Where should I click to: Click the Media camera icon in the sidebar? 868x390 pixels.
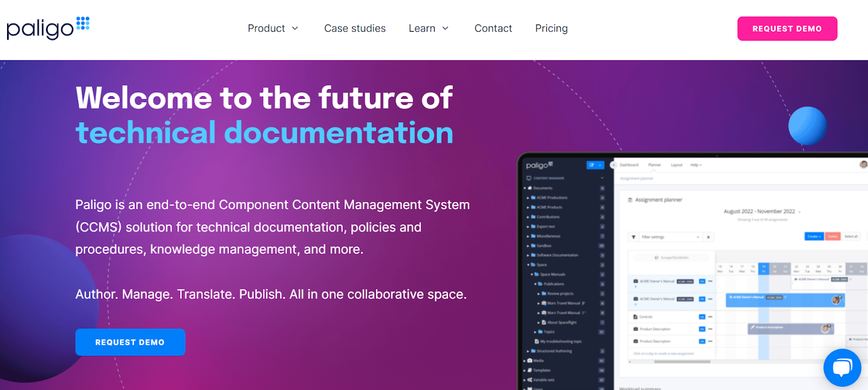pyautogui.click(x=530, y=361)
